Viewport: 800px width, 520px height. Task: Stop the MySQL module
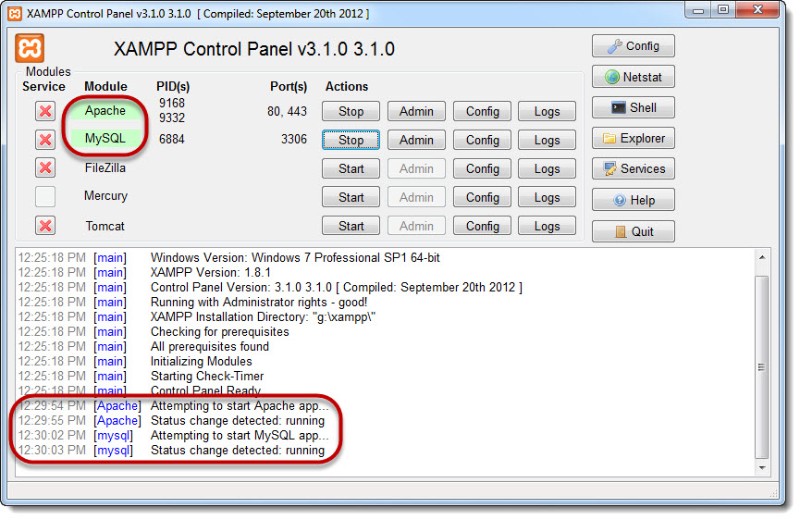(x=351, y=140)
